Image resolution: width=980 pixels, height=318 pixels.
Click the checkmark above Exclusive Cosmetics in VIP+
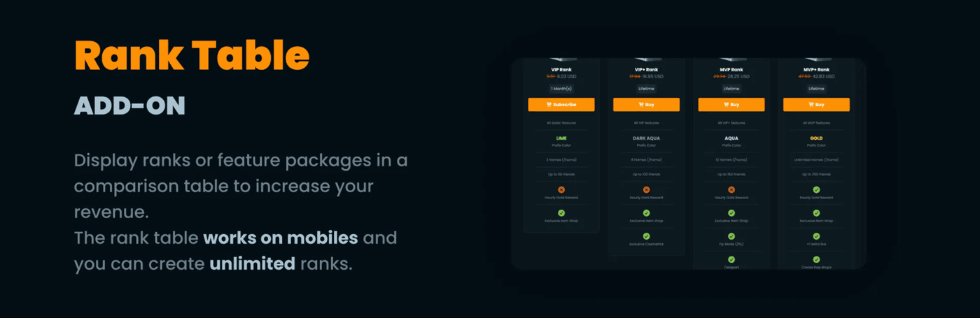point(646,236)
